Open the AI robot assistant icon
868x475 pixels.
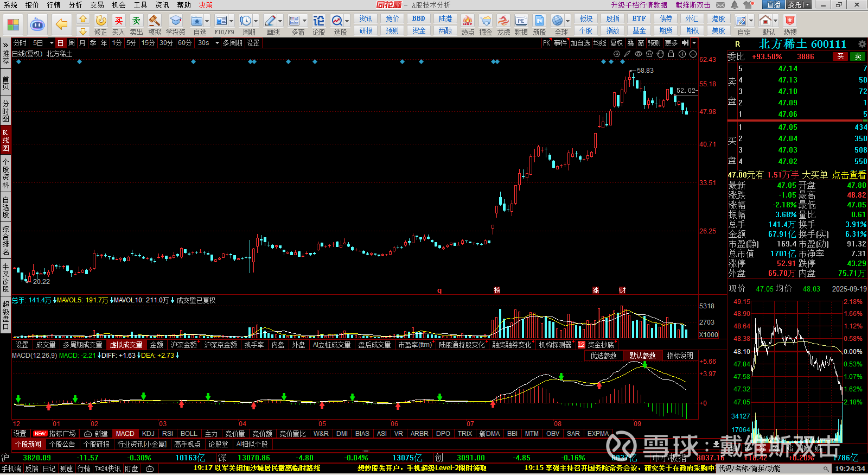tap(37, 24)
